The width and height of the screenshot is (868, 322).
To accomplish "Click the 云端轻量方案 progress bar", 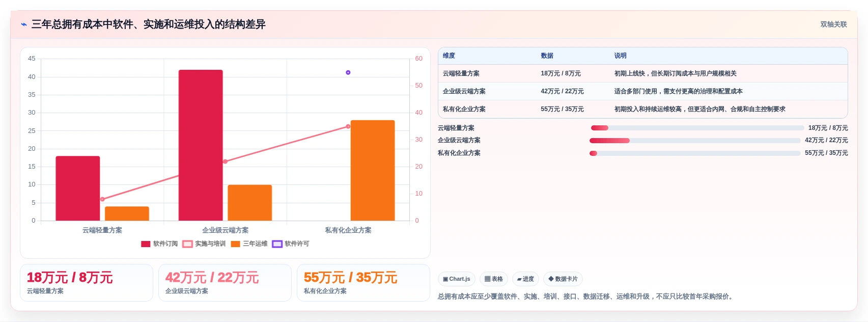I will (x=697, y=128).
